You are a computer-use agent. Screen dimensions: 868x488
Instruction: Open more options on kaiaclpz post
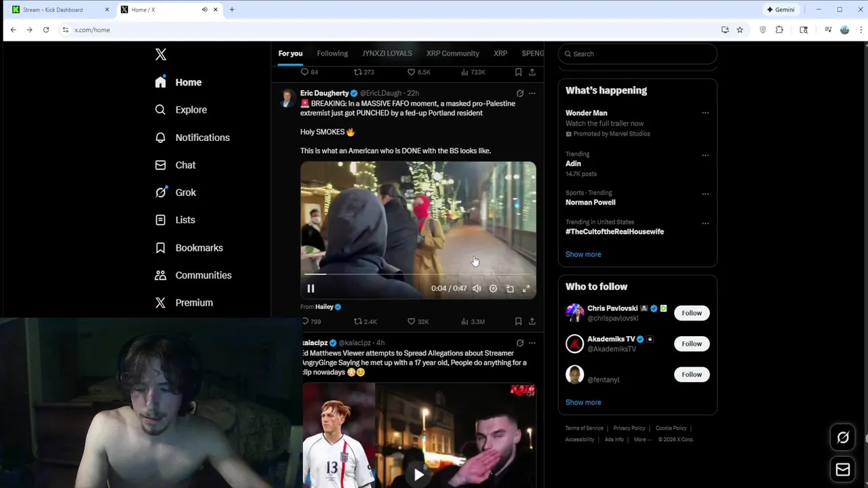point(532,343)
